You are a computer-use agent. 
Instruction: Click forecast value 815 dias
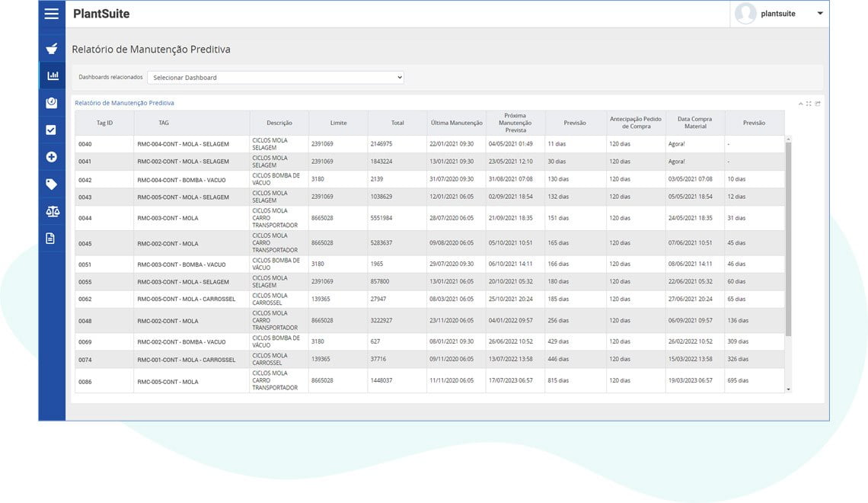(x=559, y=380)
